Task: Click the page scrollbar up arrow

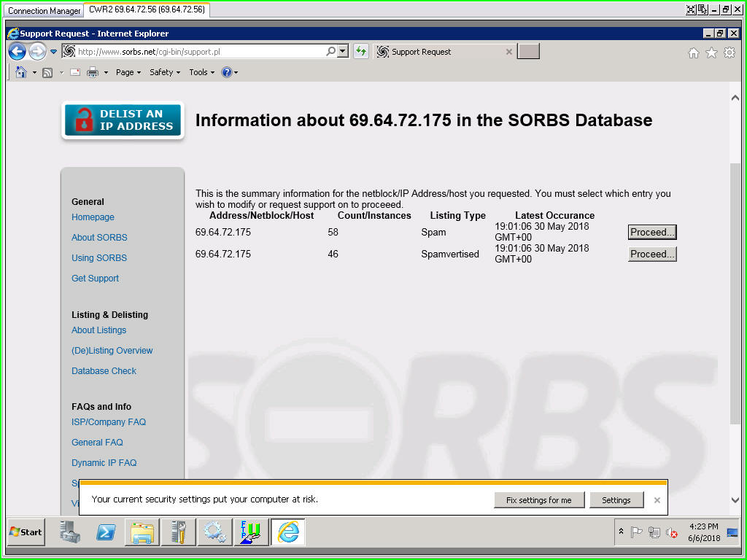Action: [735, 98]
